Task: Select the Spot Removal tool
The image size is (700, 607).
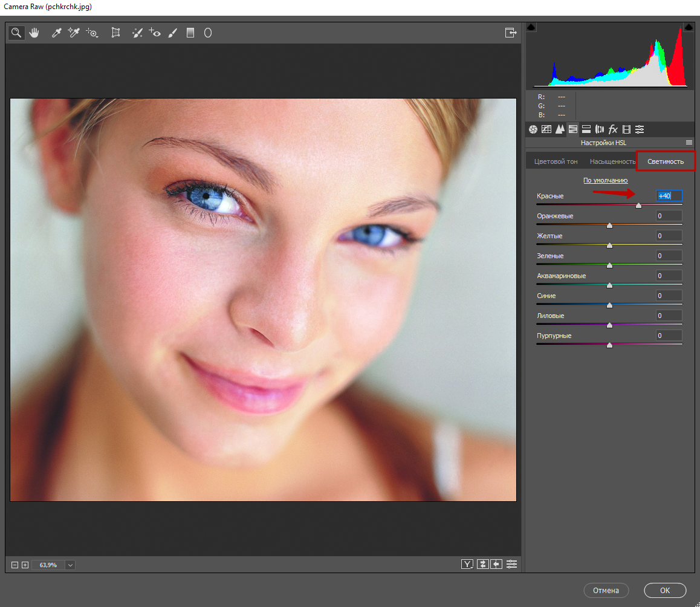Action: 137,33
